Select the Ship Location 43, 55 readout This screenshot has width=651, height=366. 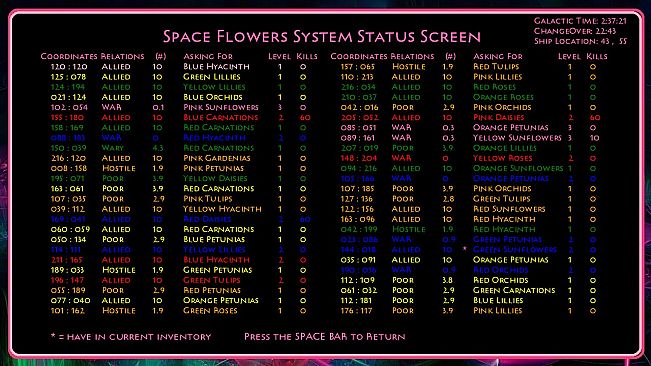pos(580,41)
